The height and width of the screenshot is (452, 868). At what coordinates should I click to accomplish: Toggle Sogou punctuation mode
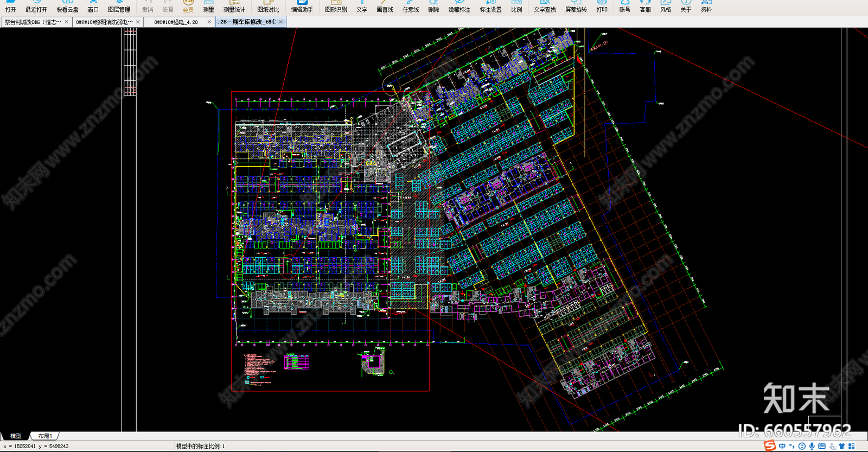tap(792, 446)
